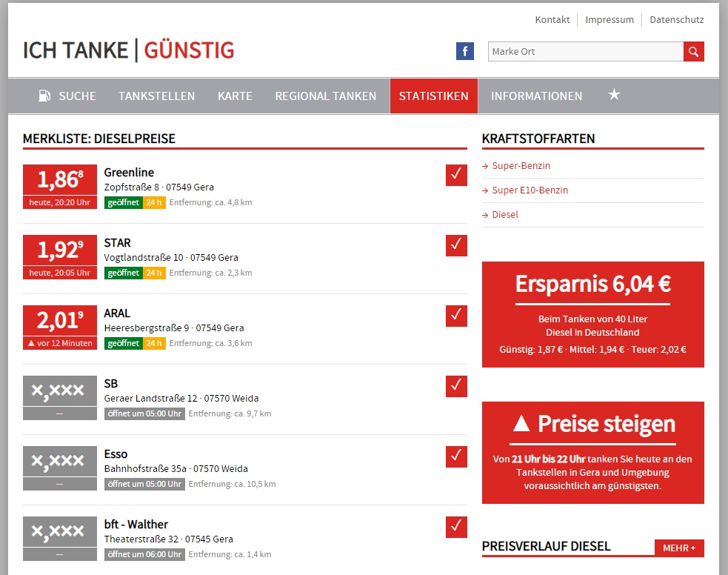
Task: Open the Impressum link
Action: pyautogui.click(x=610, y=19)
